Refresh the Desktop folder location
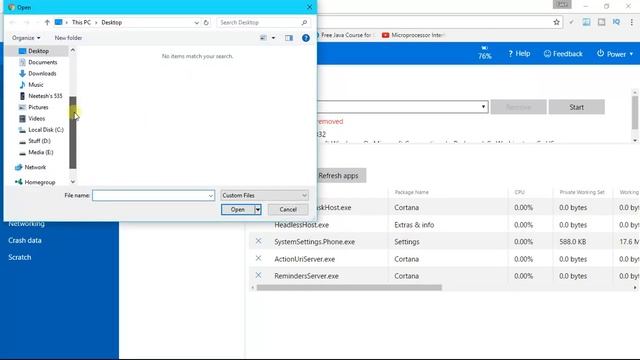640x360 pixels. 206,22
